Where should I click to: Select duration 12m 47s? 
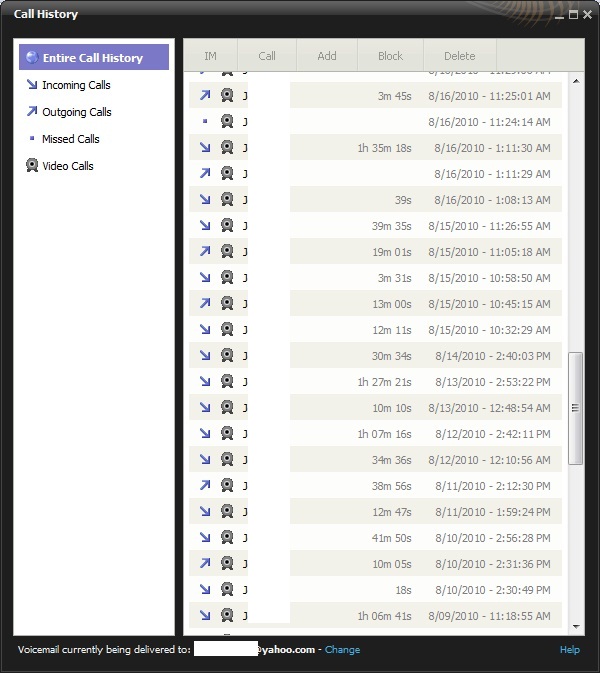392,512
